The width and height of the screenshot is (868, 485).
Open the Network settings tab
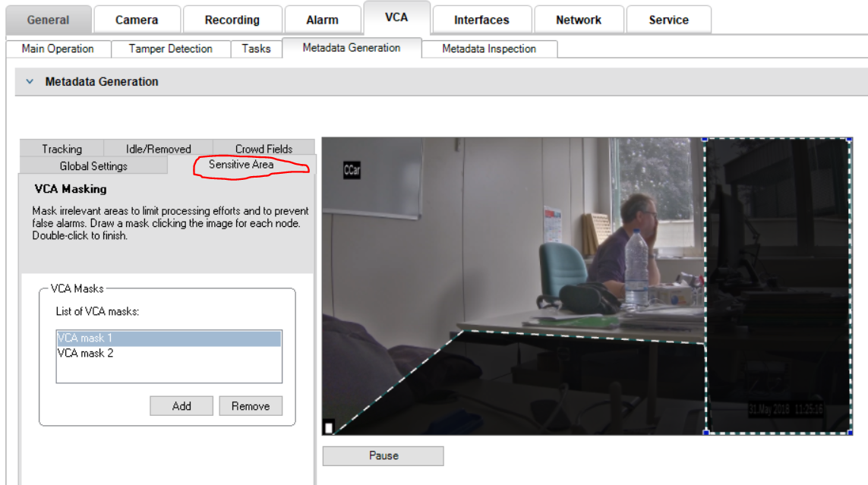[x=578, y=20]
